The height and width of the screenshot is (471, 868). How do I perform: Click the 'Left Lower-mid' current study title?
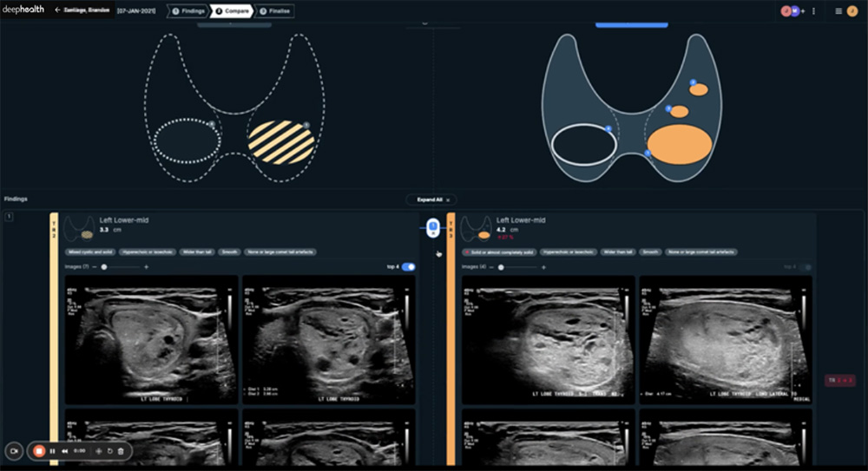(521, 220)
